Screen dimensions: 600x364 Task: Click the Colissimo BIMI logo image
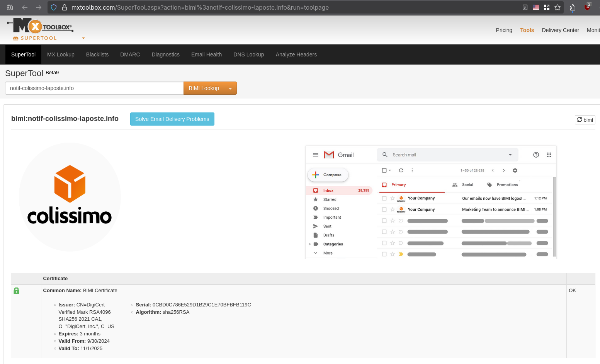70,197
